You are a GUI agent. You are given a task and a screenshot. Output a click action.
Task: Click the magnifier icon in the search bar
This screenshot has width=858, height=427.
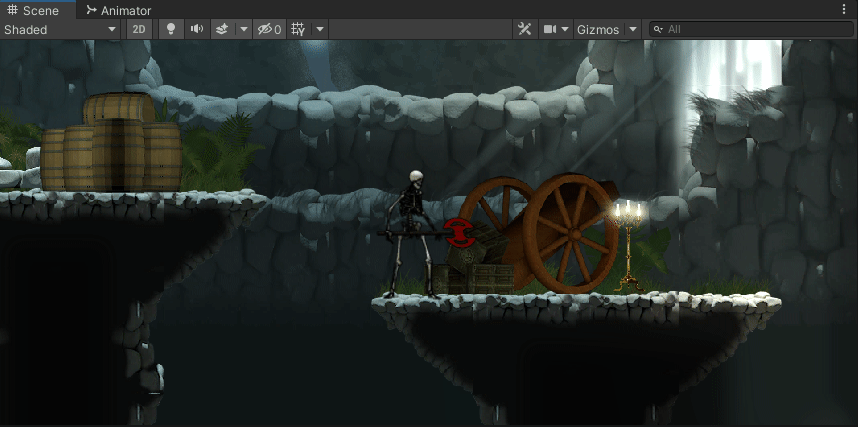click(658, 30)
